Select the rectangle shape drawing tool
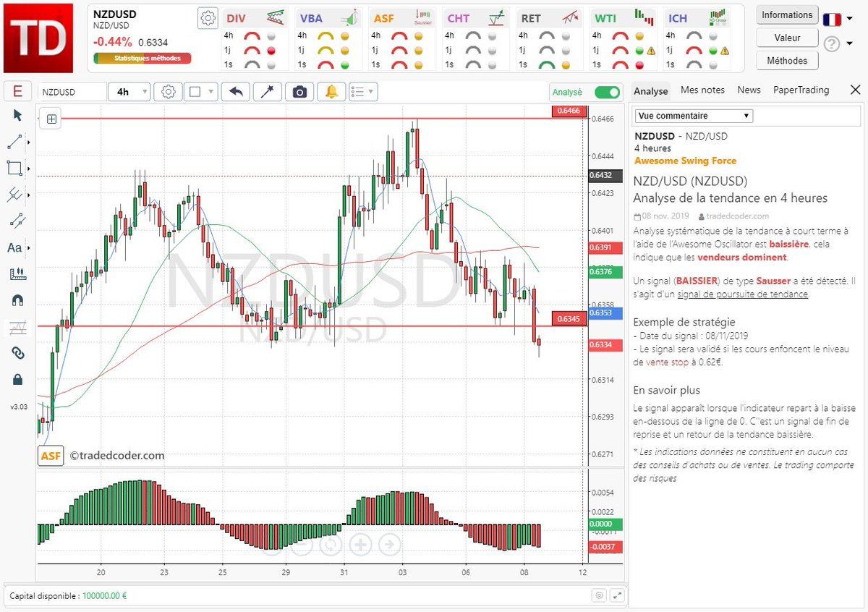Image resolution: width=868 pixels, height=612 pixels. (14, 168)
